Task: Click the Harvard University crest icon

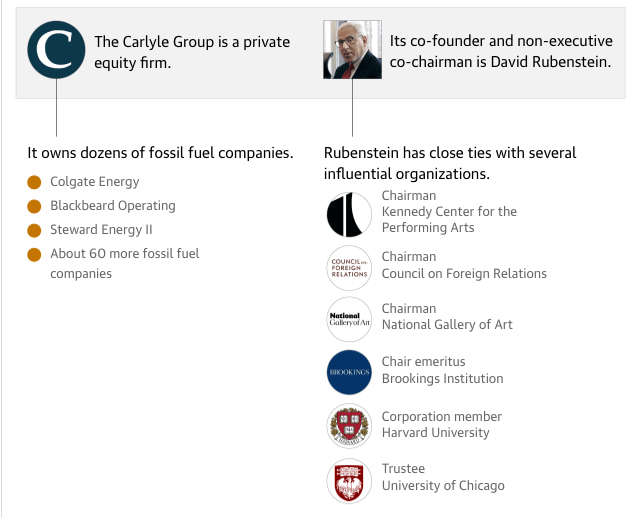Action: click(x=349, y=427)
